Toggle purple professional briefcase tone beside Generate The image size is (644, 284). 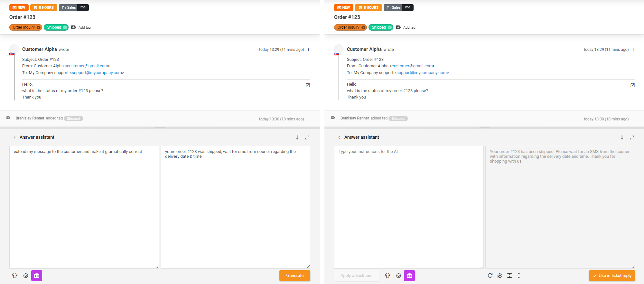pyautogui.click(x=37, y=276)
